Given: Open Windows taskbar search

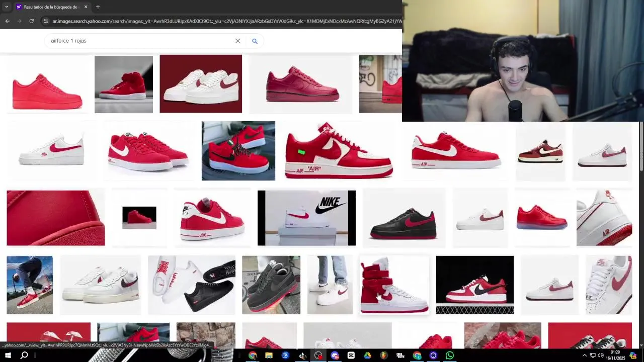Looking at the screenshot, I should [24, 355].
